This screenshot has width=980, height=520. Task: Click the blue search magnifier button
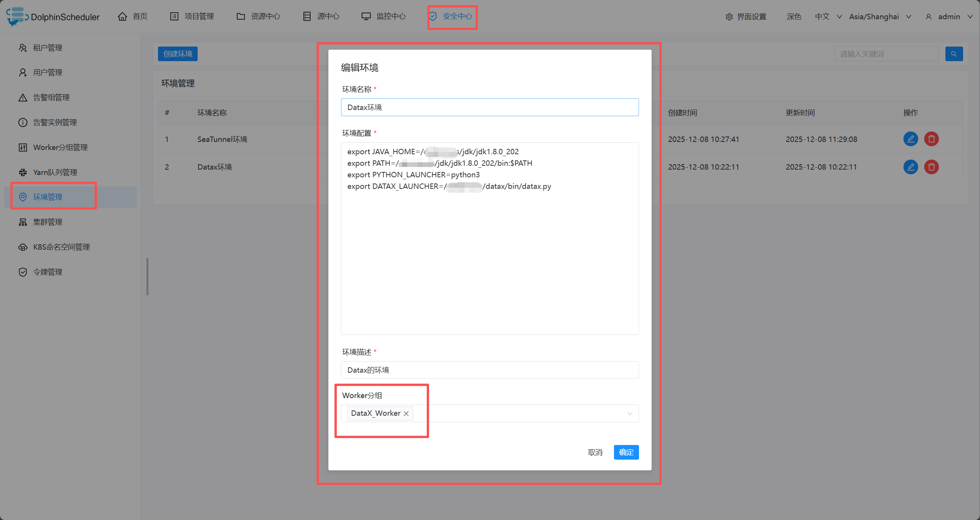click(x=953, y=54)
